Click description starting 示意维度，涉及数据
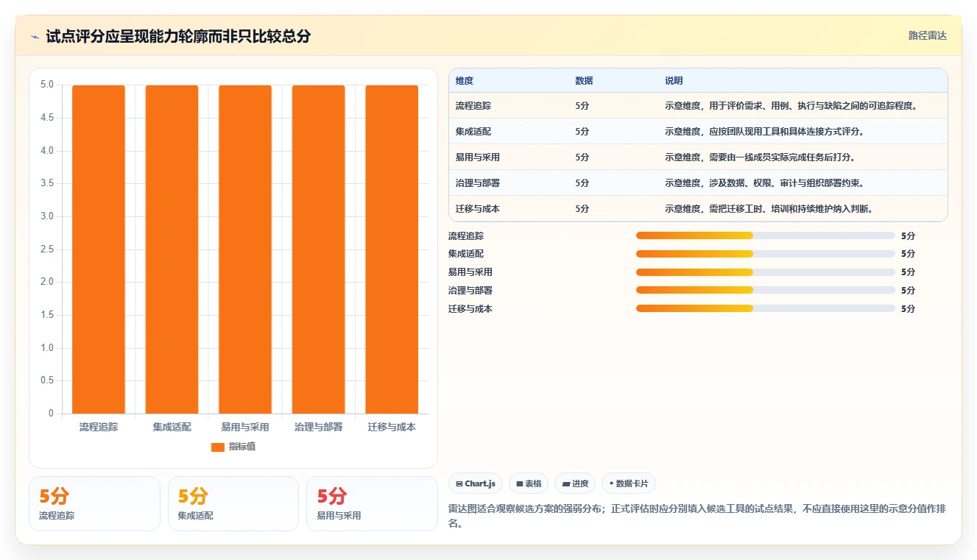 [764, 183]
